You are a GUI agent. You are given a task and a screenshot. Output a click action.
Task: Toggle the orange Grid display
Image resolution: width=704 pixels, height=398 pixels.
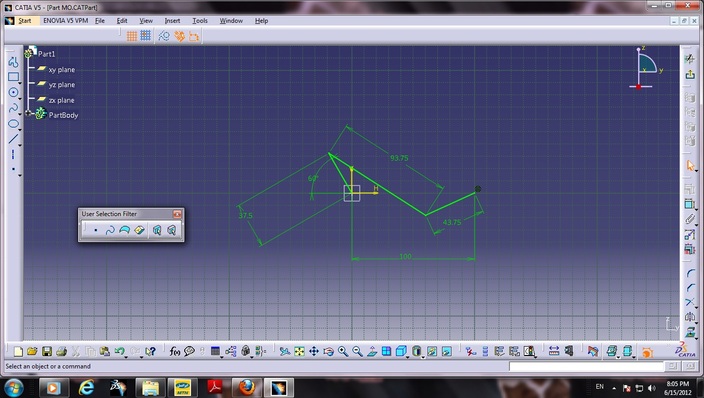[x=131, y=36]
